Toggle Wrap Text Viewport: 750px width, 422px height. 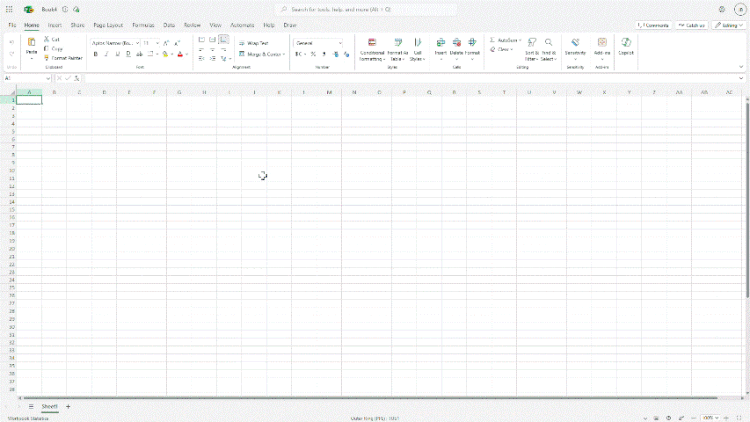(254, 43)
